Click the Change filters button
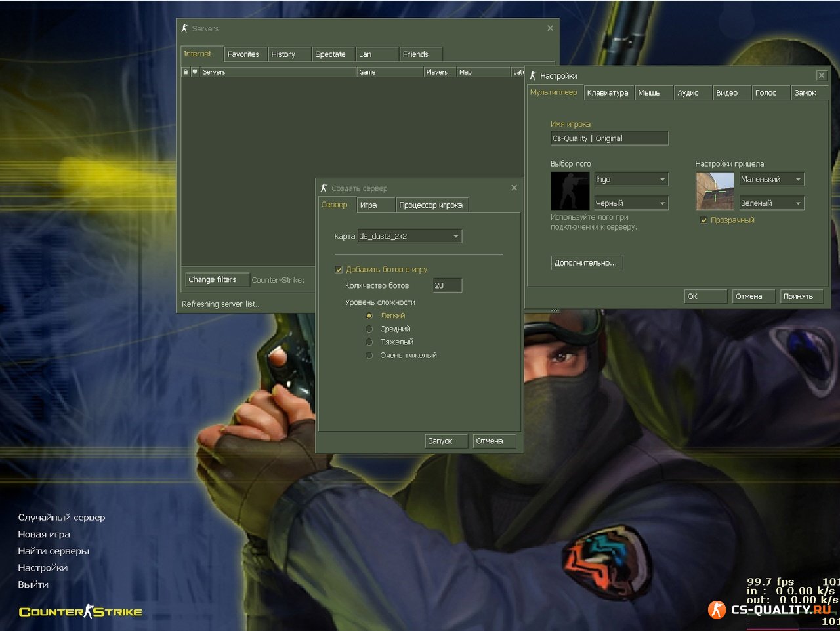The image size is (840, 631). tap(217, 279)
